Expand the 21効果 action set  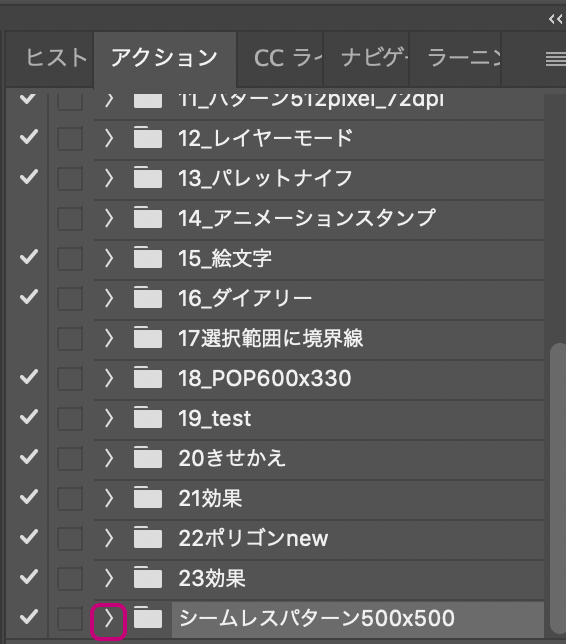tap(108, 498)
